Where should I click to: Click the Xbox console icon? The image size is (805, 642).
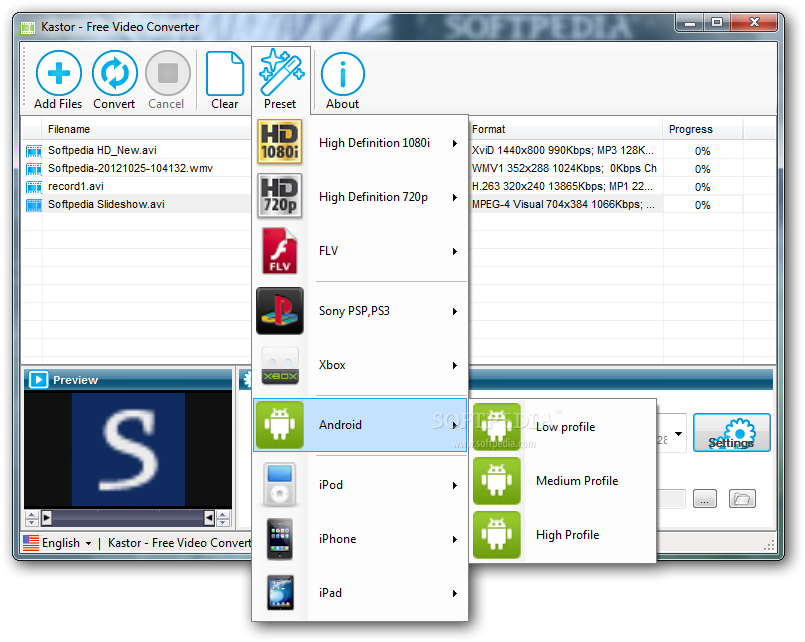(280, 365)
